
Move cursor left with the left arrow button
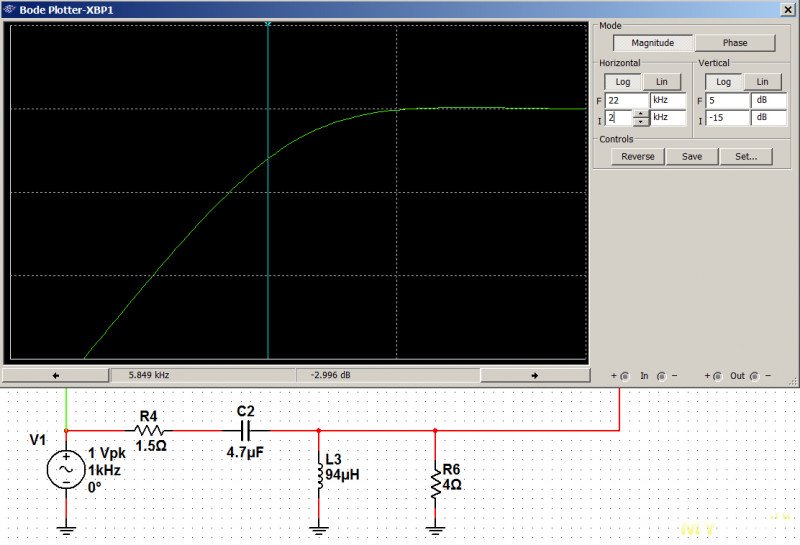pyautogui.click(x=56, y=375)
